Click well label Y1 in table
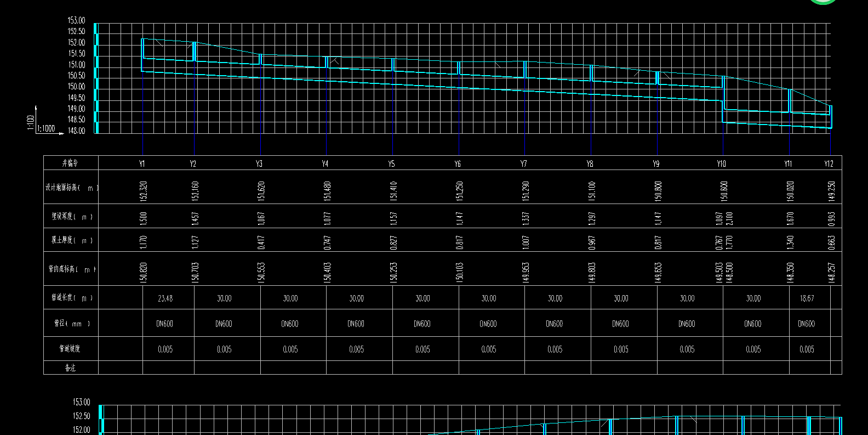Viewport: 868px width, 435px height. tap(142, 163)
